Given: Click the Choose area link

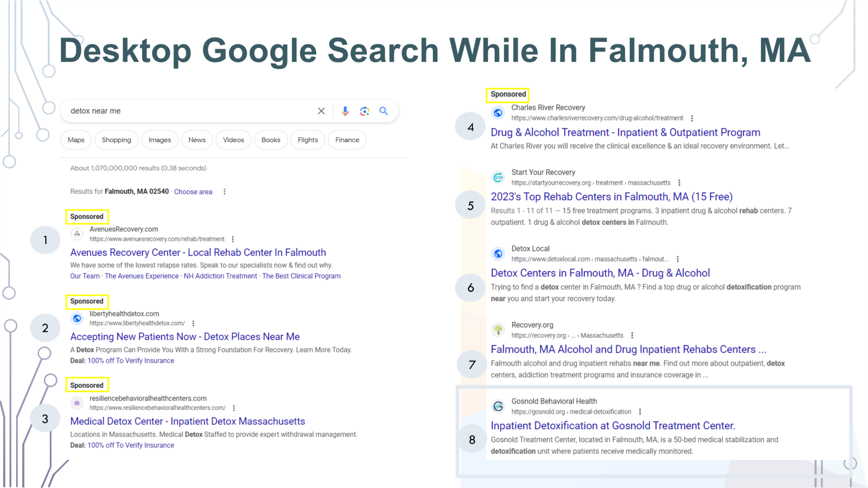Looking at the screenshot, I should pos(193,192).
